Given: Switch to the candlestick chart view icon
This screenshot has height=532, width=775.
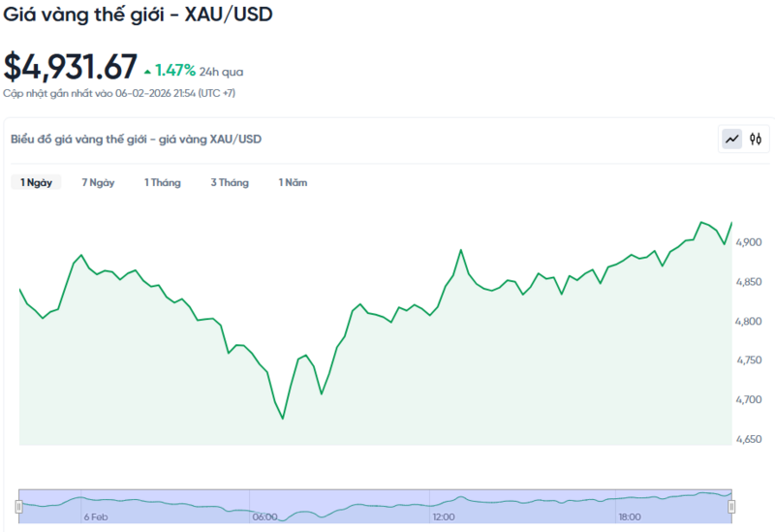Looking at the screenshot, I should click(x=756, y=140).
